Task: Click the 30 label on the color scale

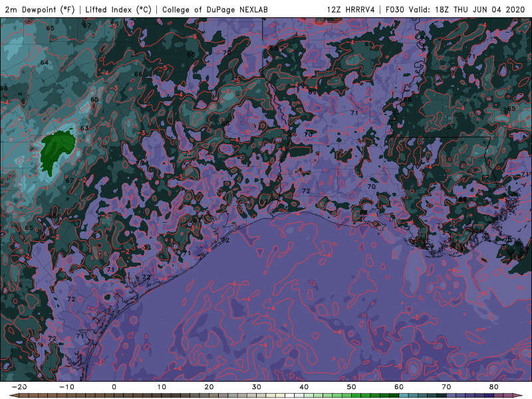Action: point(257,387)
